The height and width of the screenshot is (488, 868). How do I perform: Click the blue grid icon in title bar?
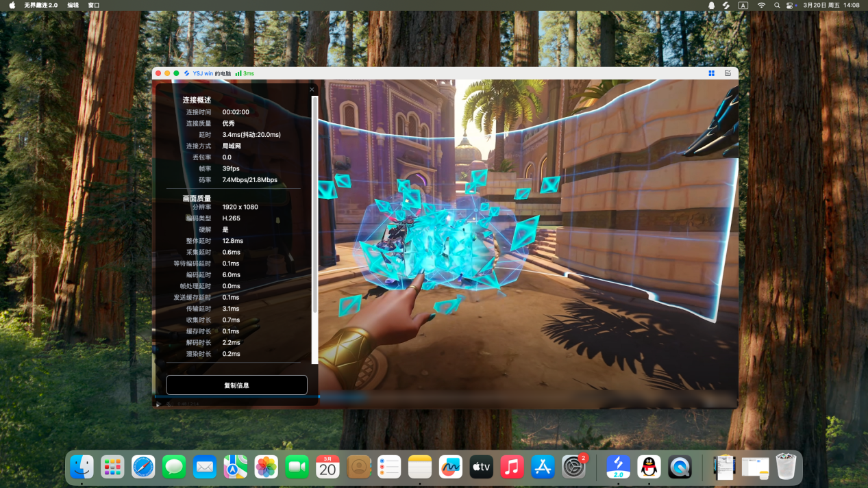pyautogui.click(x=711, y=73)
